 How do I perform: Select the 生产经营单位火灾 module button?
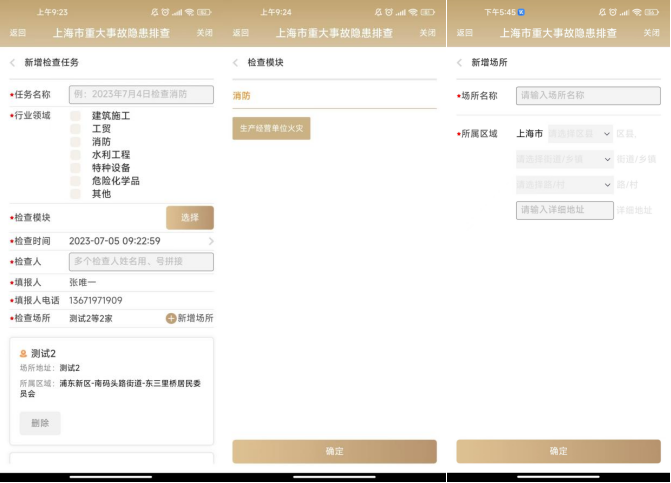click(x=271, y=128)
